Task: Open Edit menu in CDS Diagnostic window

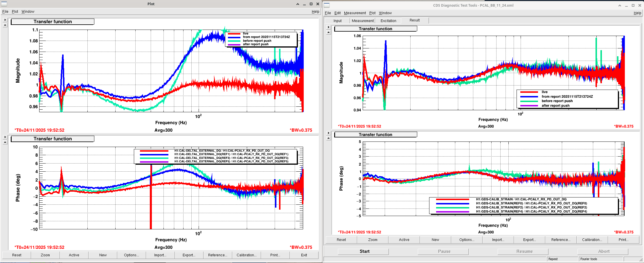Action: pos(337,13)
